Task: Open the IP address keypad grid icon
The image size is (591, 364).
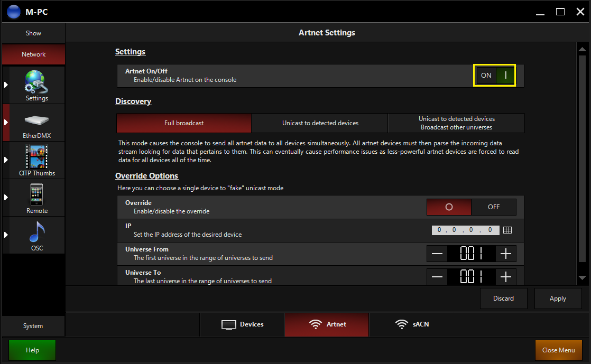Action: pyautogui.click(x=507, y=230)
